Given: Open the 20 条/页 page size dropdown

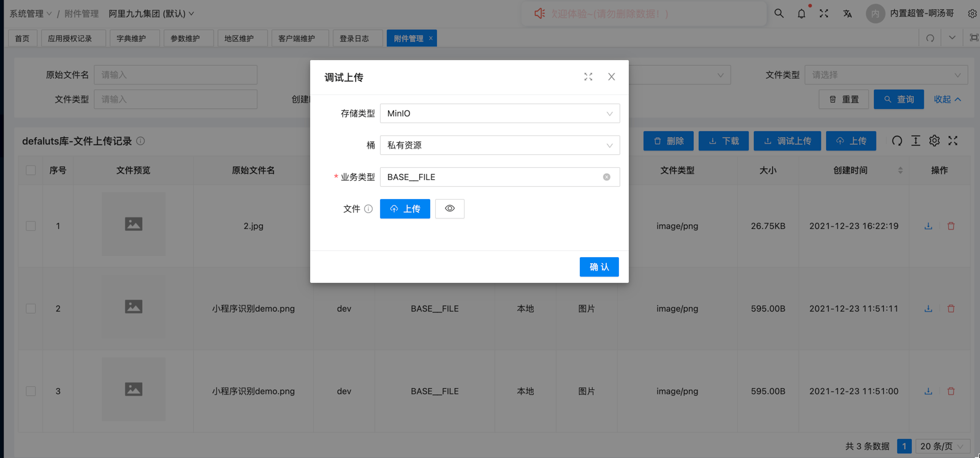Looking at the screenshot, I should (x=941, y=446).
